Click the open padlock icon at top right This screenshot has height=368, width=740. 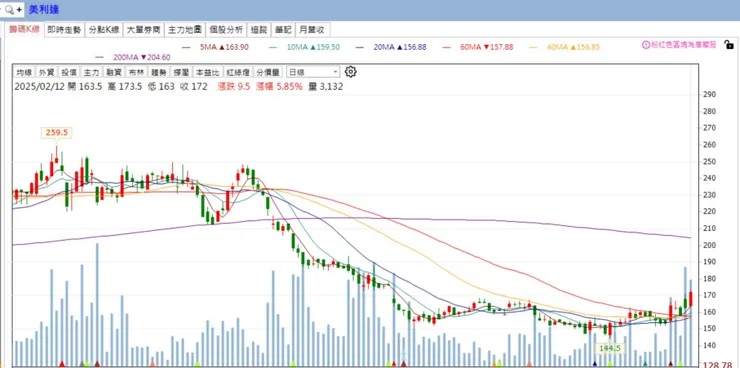[x=729, y=45]
